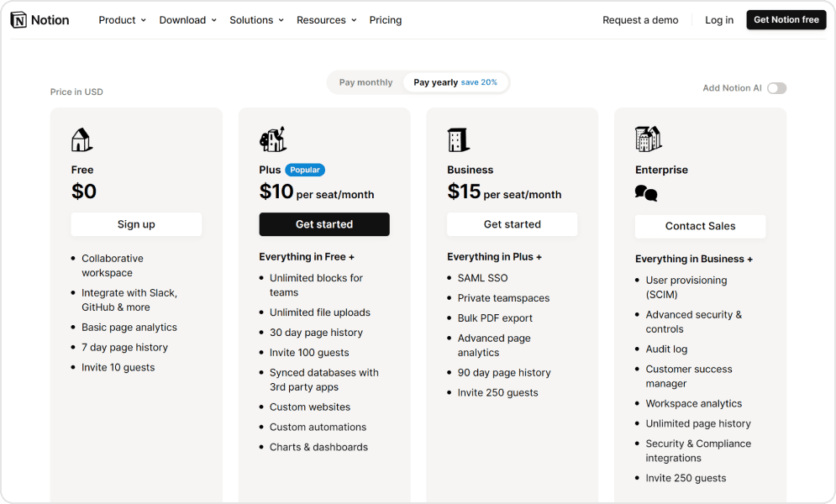Click the Notion logo icon
The height and width of the screenshot is (504, 836).
(x=18, y=20)
